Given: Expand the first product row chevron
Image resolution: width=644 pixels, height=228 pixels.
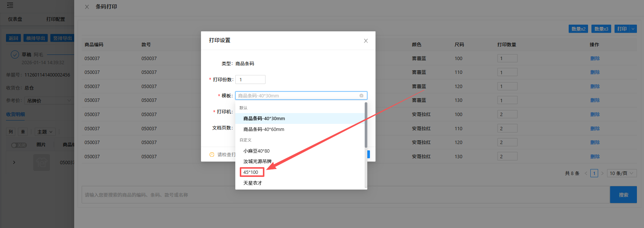Looking at the screenshot, I should [x=14, y=162].
